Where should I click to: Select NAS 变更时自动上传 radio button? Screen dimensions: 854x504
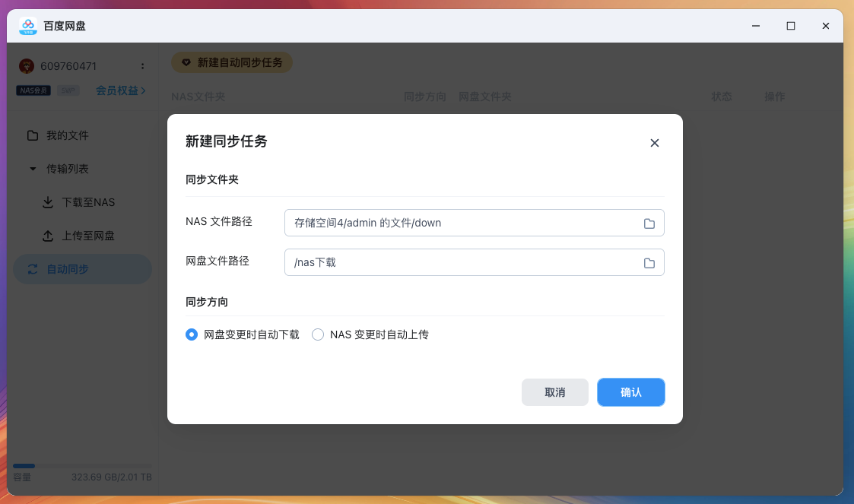click(318, 334)
